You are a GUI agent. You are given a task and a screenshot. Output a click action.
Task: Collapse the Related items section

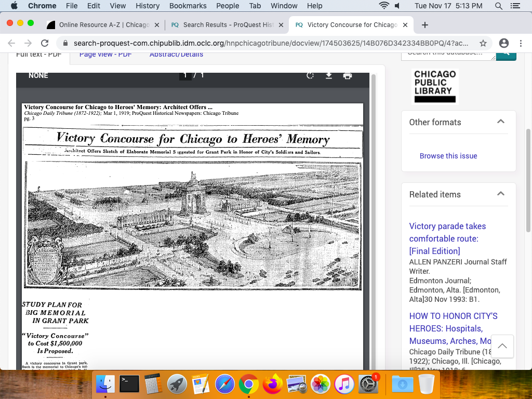(x=501, y=194)
